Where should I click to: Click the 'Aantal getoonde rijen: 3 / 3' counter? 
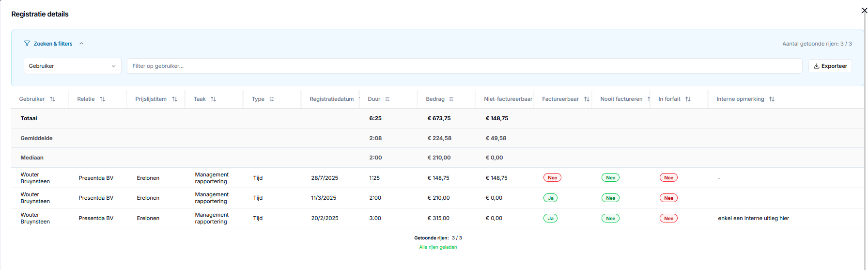[817, 44]
